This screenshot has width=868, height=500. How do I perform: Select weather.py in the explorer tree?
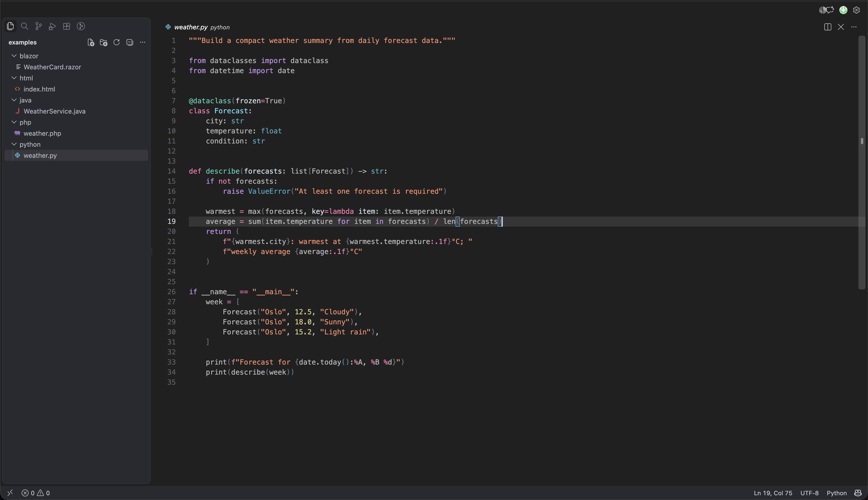click(76, 155)
